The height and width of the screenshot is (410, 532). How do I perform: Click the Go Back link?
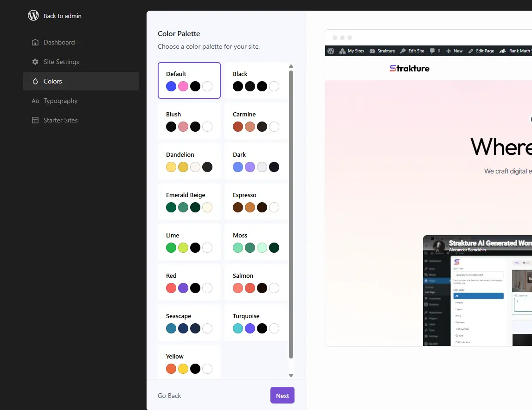click(169, 396)
